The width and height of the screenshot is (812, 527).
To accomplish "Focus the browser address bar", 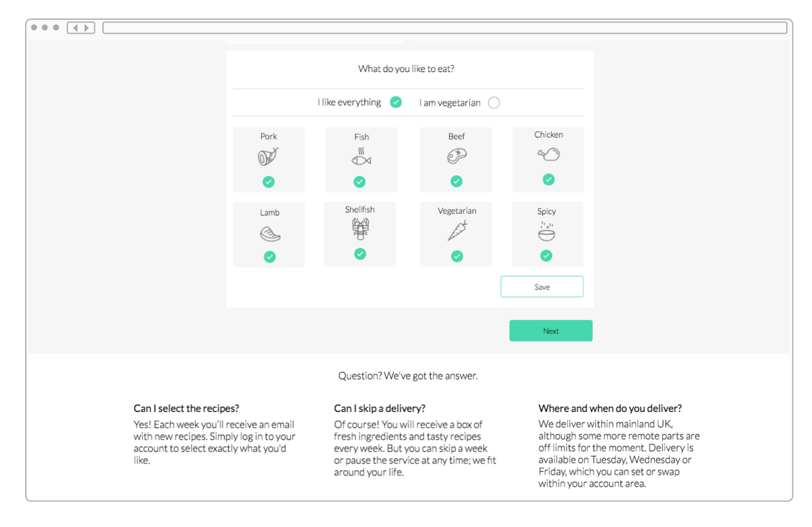I will [x=445, y=28].
